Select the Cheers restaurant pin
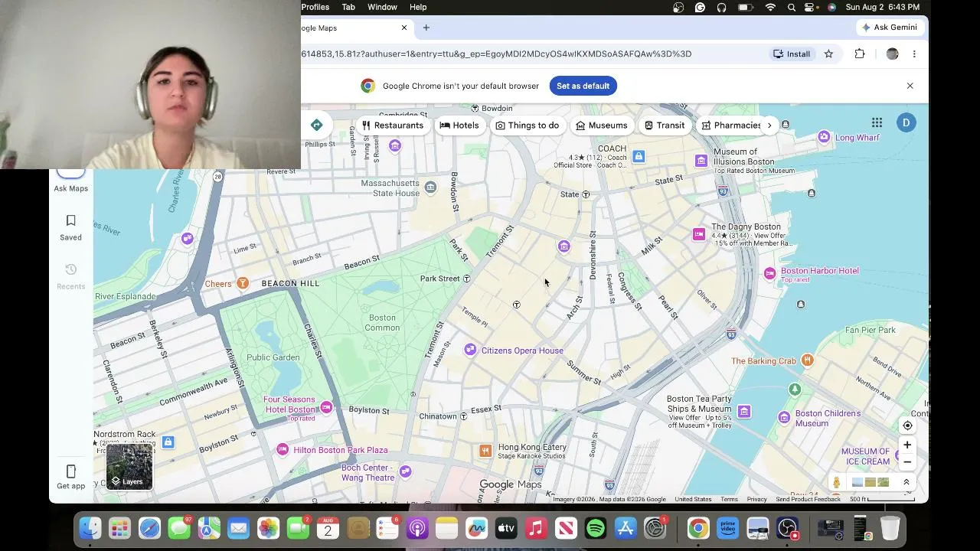The image size is (980, 551). 243,283
